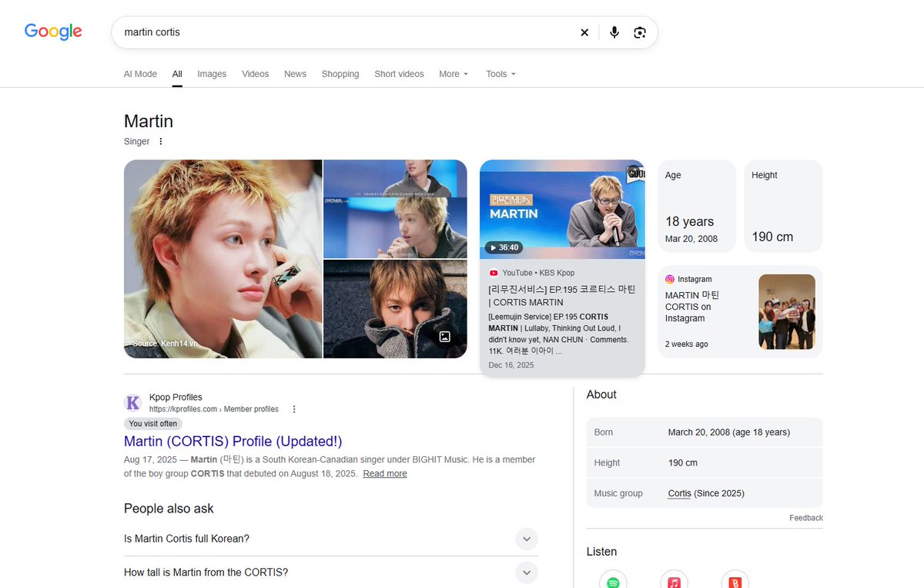This screenshot has width=924, height=588.
Task: Click the Age card showing 18 years
Action: pyautogui.click(x=697, y=206)
